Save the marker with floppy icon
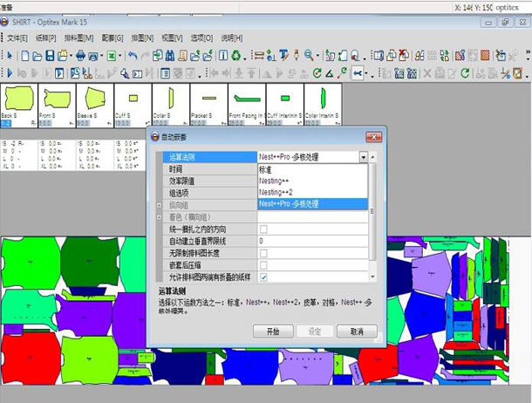Screen dimensions: 532x403 tap(50, 56)
